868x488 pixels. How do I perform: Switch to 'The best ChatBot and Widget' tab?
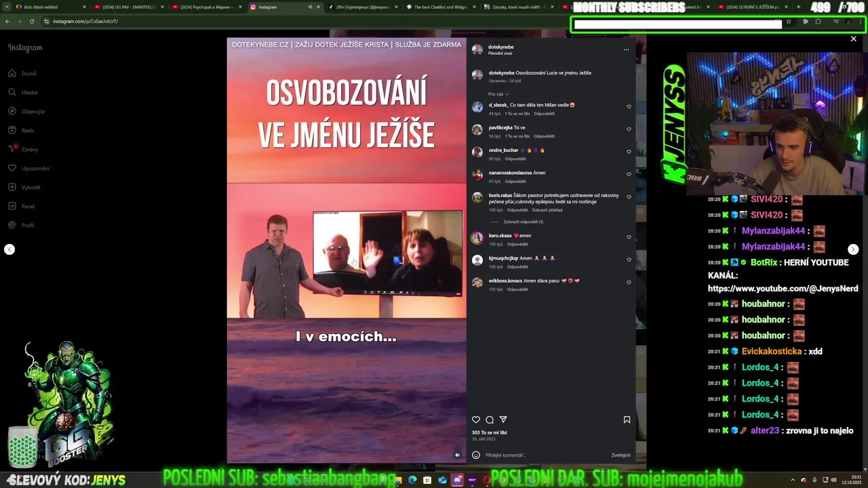(441, 7)
